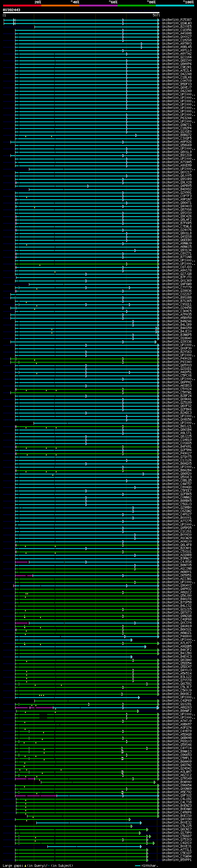Screen dimensions: 197x868
Task: Open hit UniRef100_P25387
Action: tap(177, 20)
